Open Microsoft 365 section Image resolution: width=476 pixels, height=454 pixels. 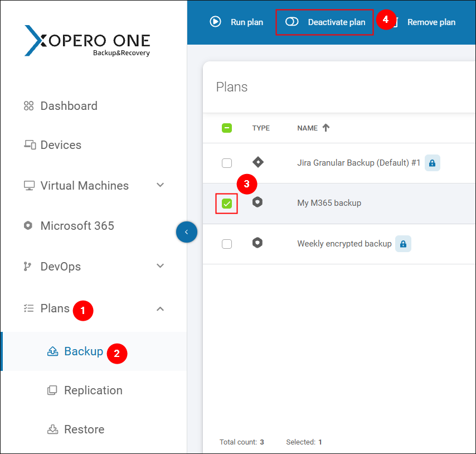[x=77, y=226]
